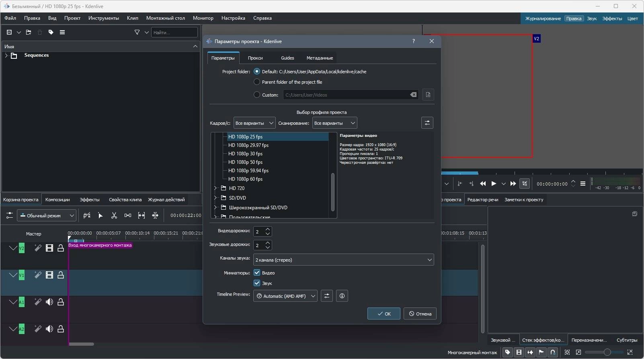Open the Timeline Preview Automatic (AMD AMF) dropdown

pyautogui.click(x=285, y=296)
